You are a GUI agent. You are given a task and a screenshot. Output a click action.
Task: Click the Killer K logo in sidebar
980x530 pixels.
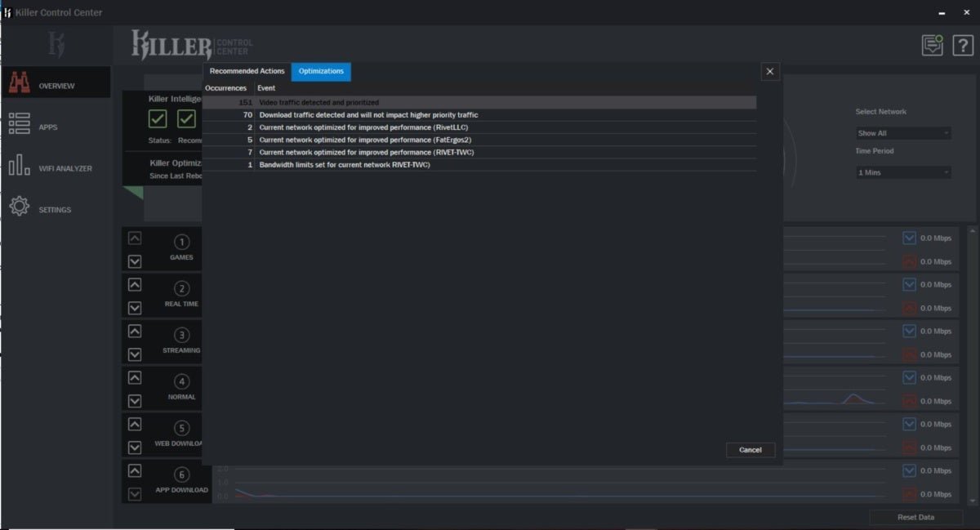point(56,44)
